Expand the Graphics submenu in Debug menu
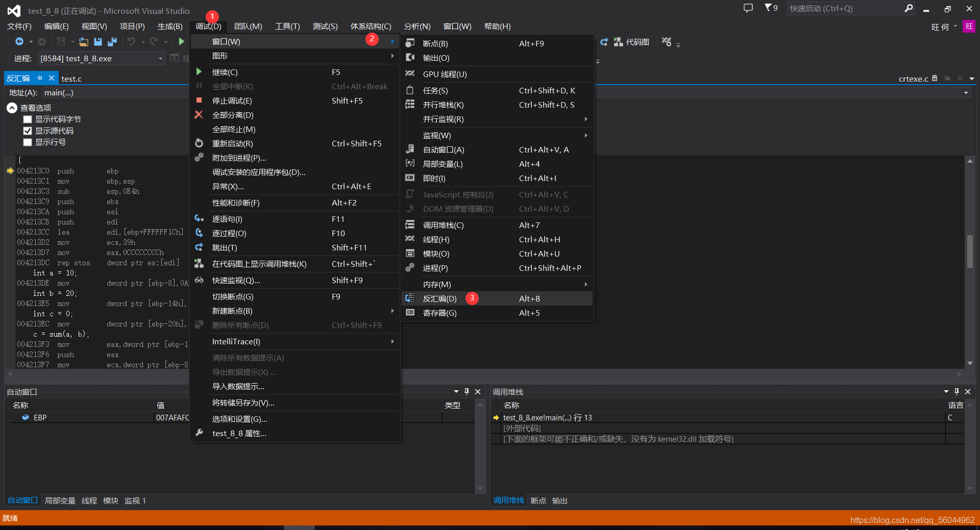This screenshot has height=530, width=980. click(295, 56)
